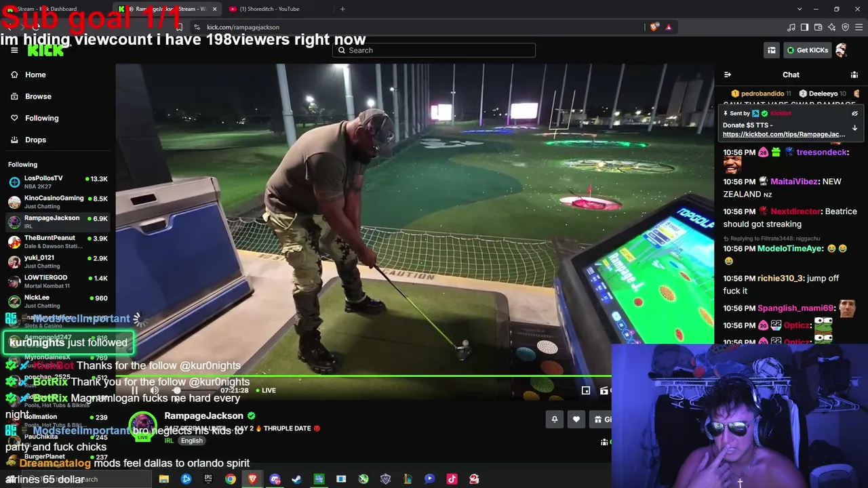Open the Kick shop icon beside Get KICKs
The height and width of the screenshot is (488, 868).
[x=772, y=50]
